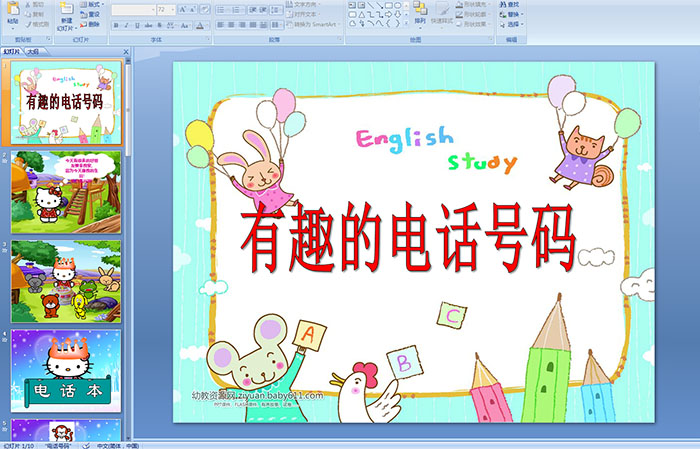
Task: Toggle Strikethrough (abc) formatting
Action: (148, 25)
